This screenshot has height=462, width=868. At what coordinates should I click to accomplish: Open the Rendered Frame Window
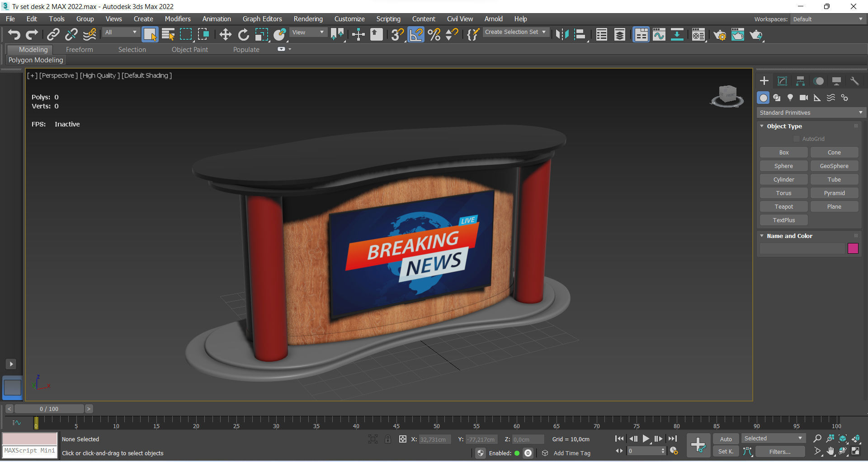pyautogui.click(x=738, y=35)
